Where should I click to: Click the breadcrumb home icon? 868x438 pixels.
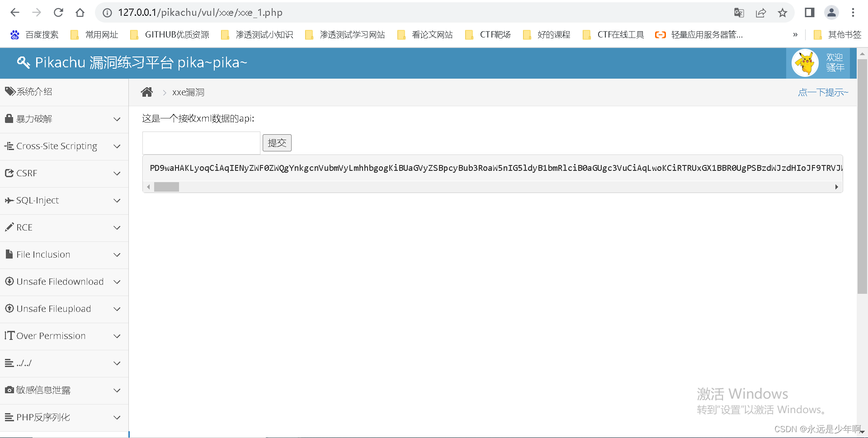[147, 92]
